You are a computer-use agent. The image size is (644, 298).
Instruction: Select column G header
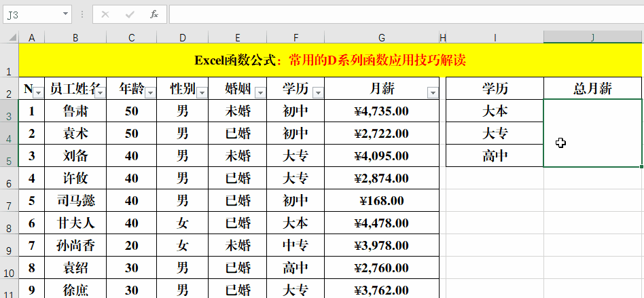click(x=382, y=38)
